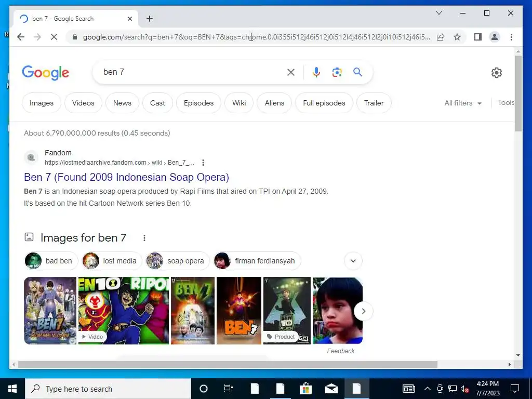The width and height of the screenshot is (532, 399).
Task: Open the sad boy face thumbnail
Action: click(338, 311)
